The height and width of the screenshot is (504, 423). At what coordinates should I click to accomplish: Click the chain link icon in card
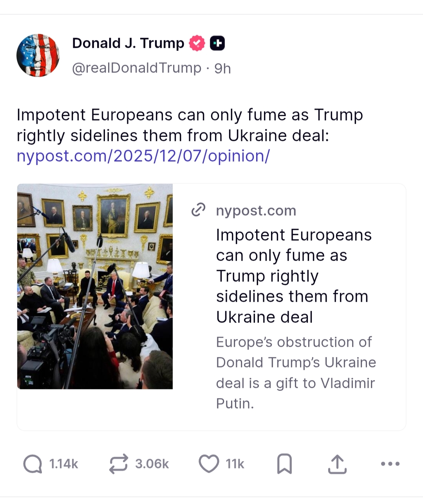(198, 210)
